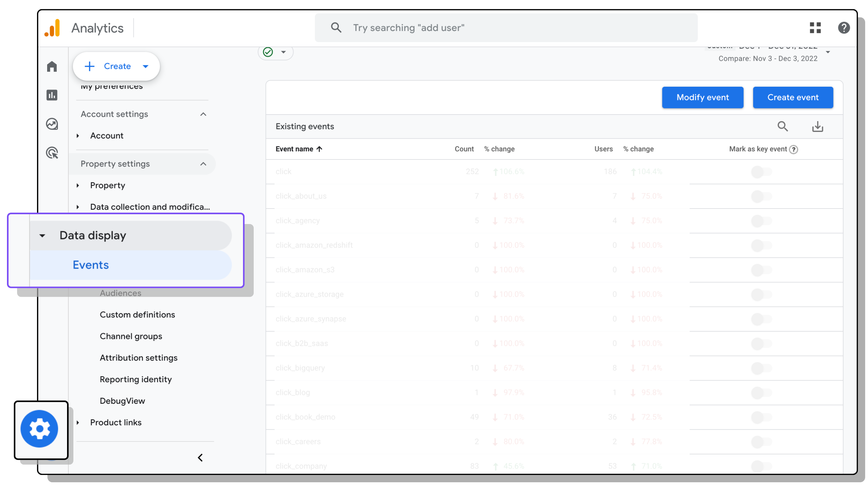The image size is (868, 493).
Task: Toggle key event switch for click
Action: (761, 172)
